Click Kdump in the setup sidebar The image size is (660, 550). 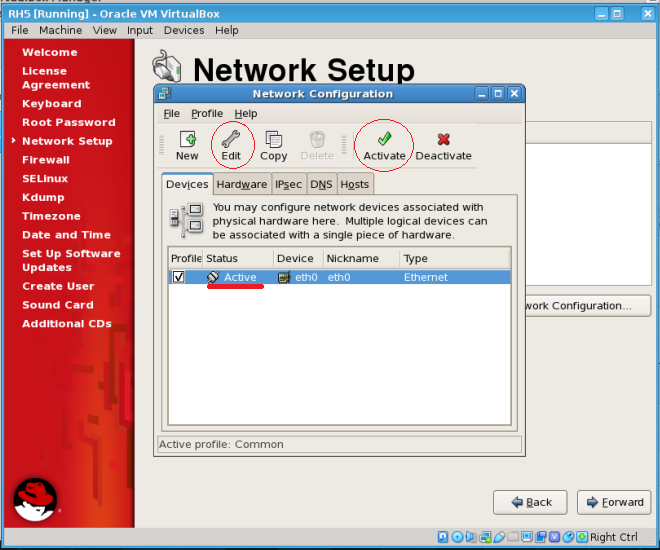(x=43, y=197)
